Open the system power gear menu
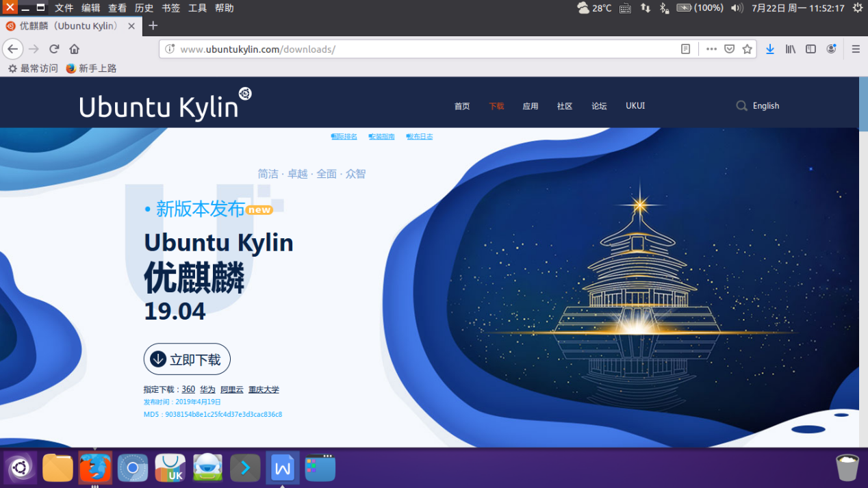 pyautogui.click(x=858, y=8)
